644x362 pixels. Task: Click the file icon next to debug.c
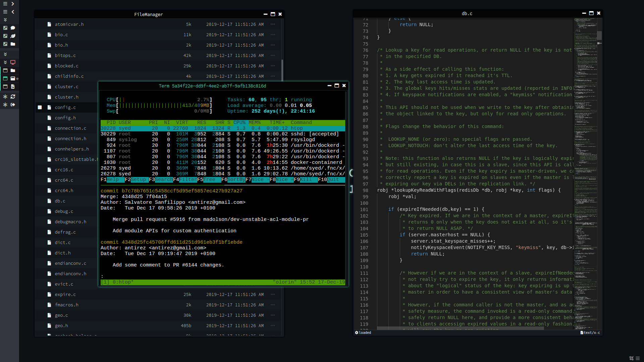49,211
